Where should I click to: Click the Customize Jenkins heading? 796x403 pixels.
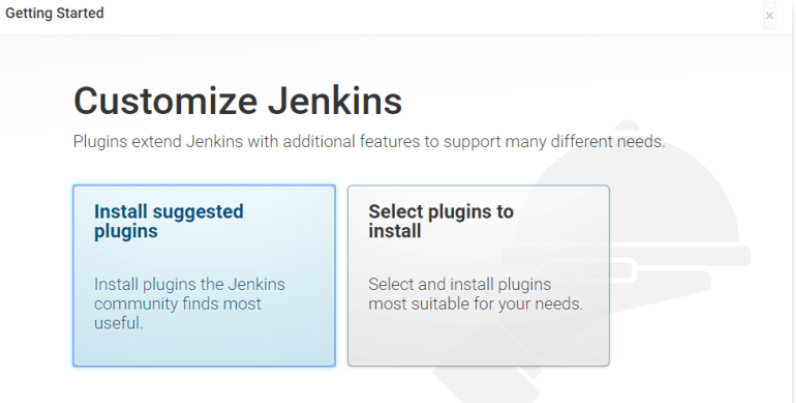click(x=238, y=101)
